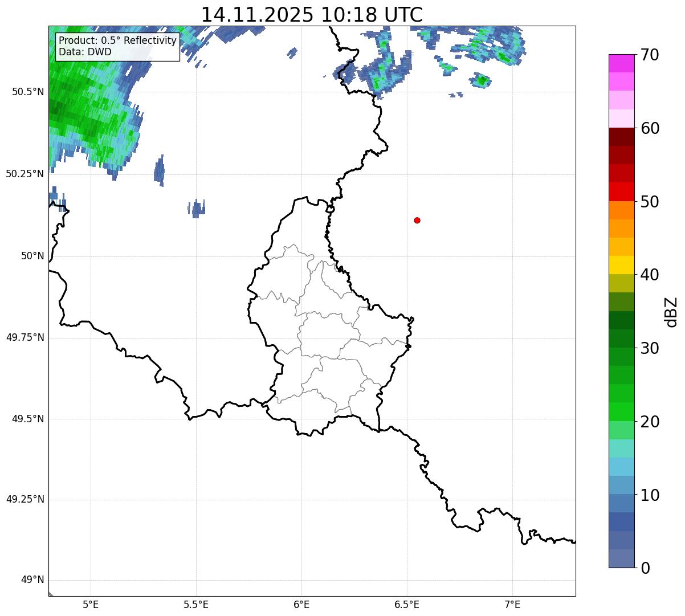The image size is (685, 616).
Task: Click the 7°E longitude label
Action: point(512,605)
